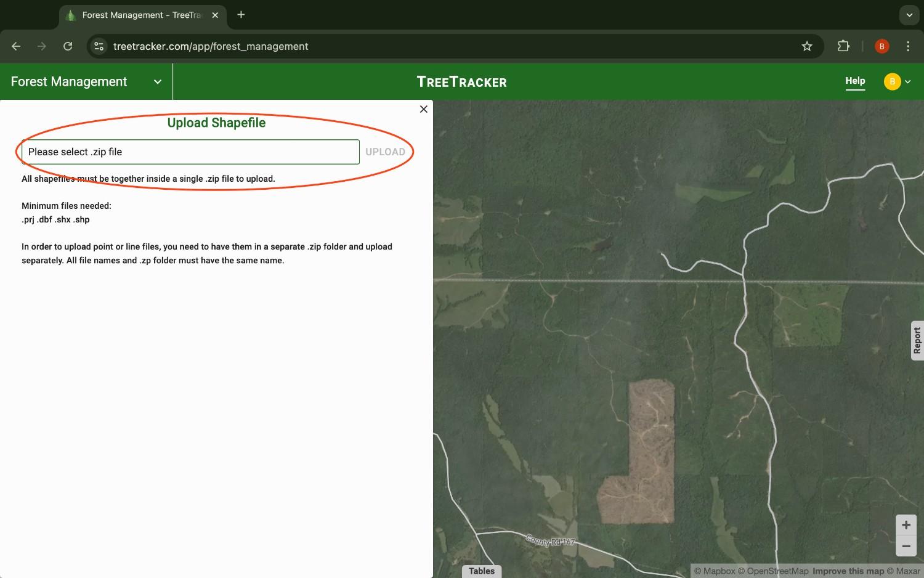Click the Improve this map link
This screenshot has width=924, height=578.
click(x=848, y=571)
